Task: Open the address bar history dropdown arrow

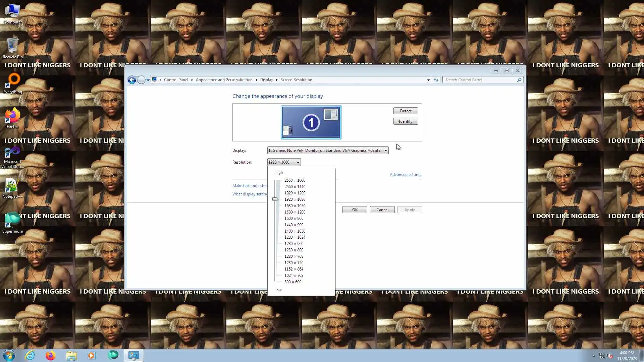Action: (428, 80)
